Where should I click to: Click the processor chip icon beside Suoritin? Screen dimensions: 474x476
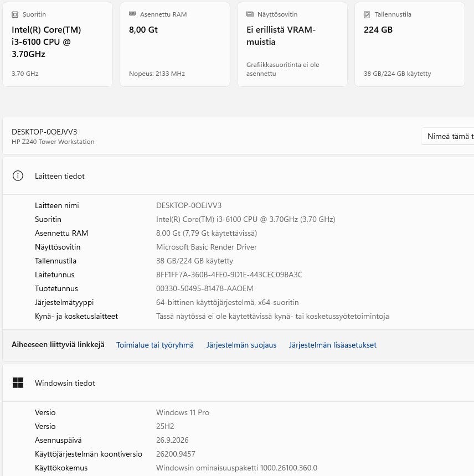pyautogui.click(x=15, y=14)
